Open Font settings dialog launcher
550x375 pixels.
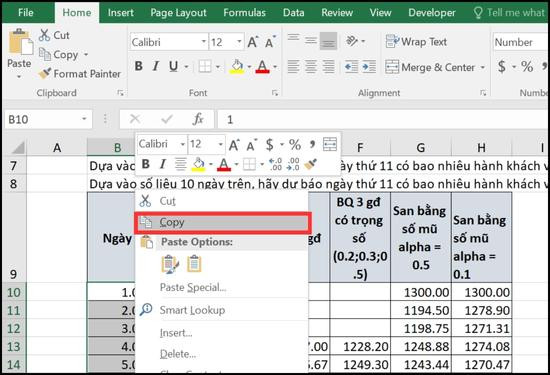[275, 93]
